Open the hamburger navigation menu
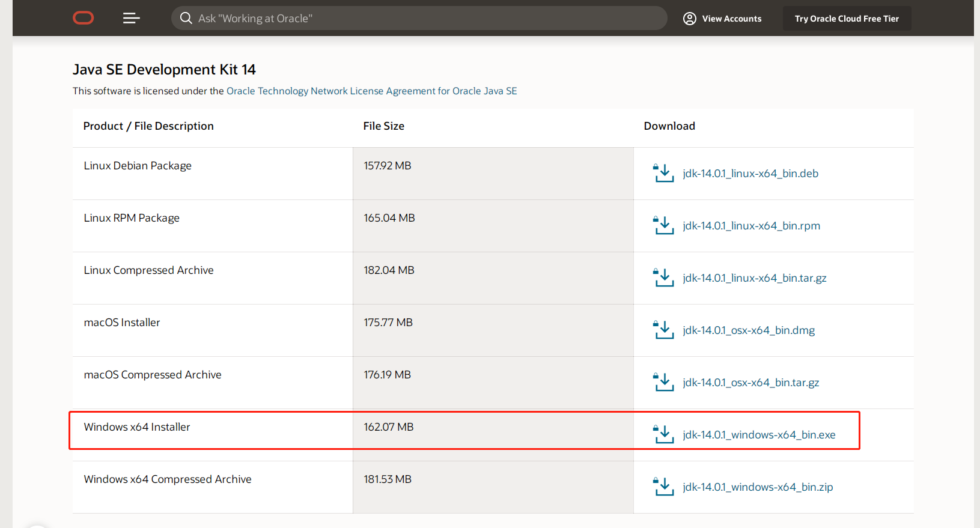This screenshot has height=528, width=980. pyautogui.click(x=132, y=18)
